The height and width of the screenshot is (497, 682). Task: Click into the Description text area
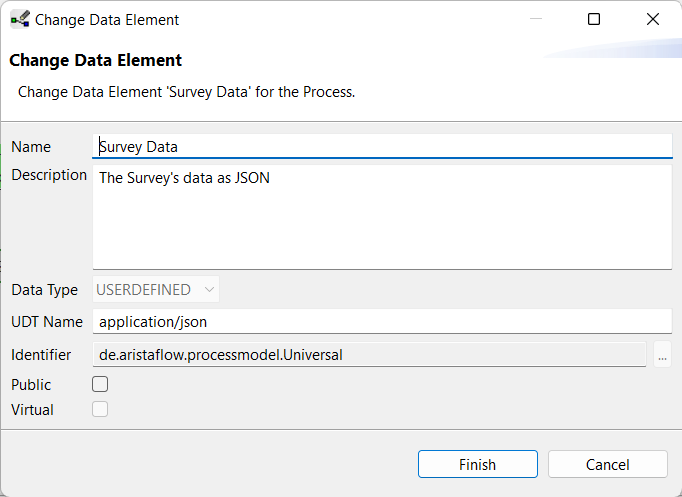[382, 217]
